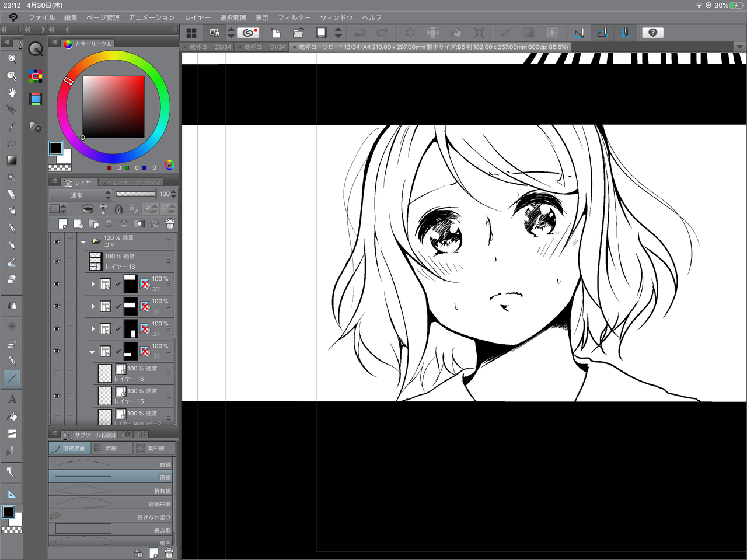Image resolution: width=747 pixels, height=560 pixels.
Task: Select the Object operation cube tool
Action: 12,75
